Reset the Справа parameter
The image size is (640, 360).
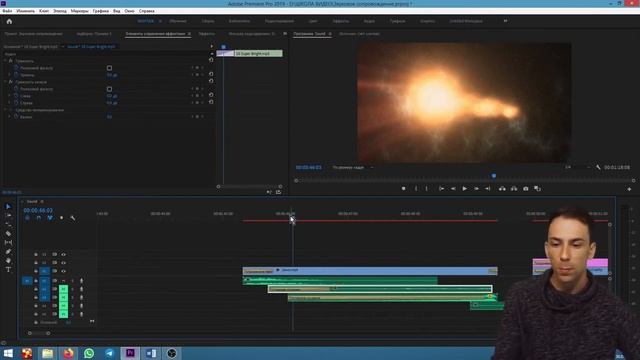pos(211,102)
